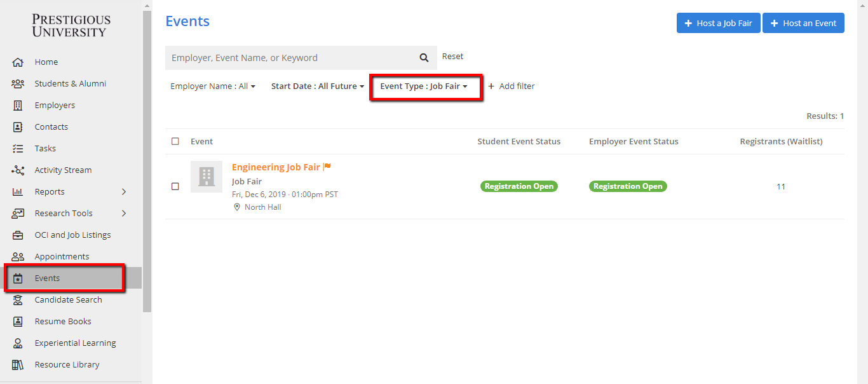Viewport: 868px width, 384px height.
Task: Check the select-all events checkbox in header
Action: [x=175, y=141]
